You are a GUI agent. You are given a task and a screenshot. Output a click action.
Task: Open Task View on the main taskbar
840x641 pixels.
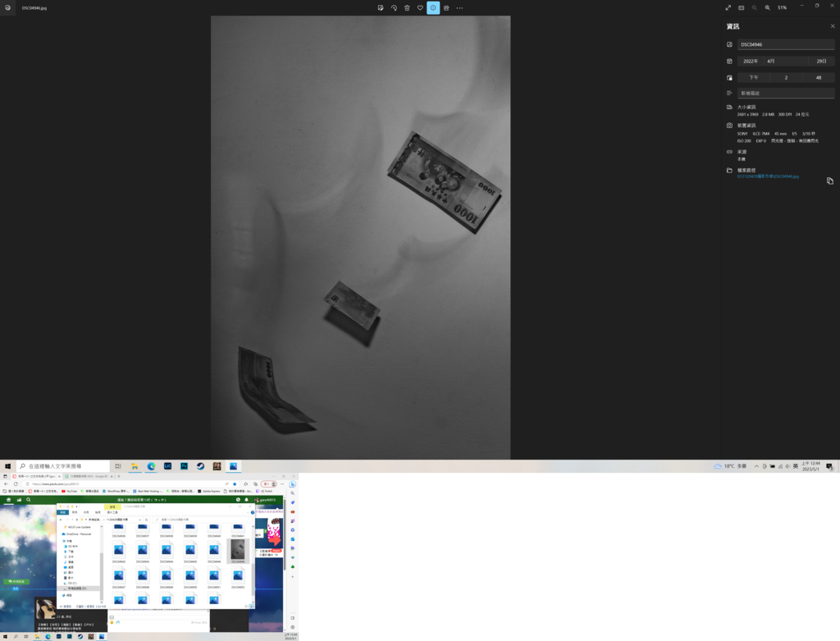[x=118, y=466]
